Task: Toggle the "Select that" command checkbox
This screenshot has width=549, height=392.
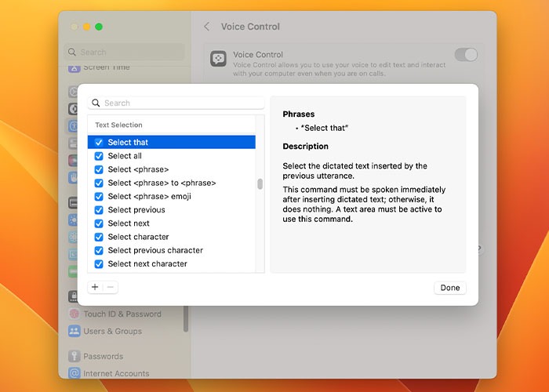Action: pyautogui.click(x=99, y=142)
